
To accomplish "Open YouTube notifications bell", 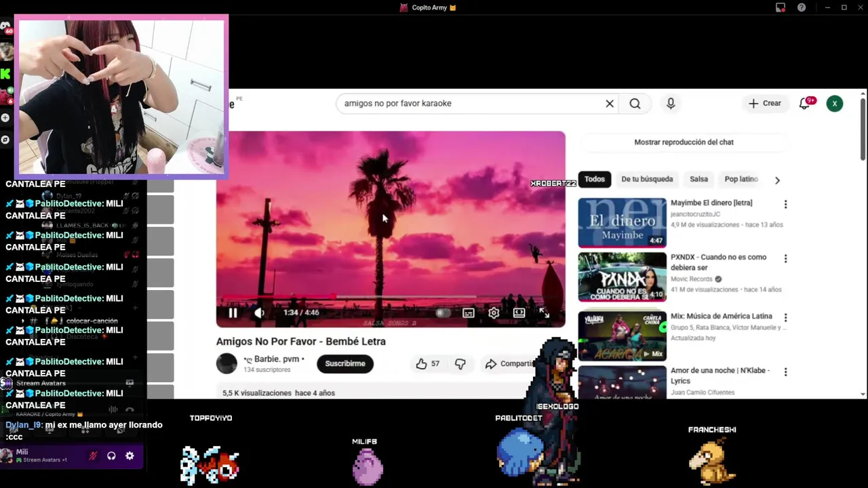I will [x=805, y=104].
